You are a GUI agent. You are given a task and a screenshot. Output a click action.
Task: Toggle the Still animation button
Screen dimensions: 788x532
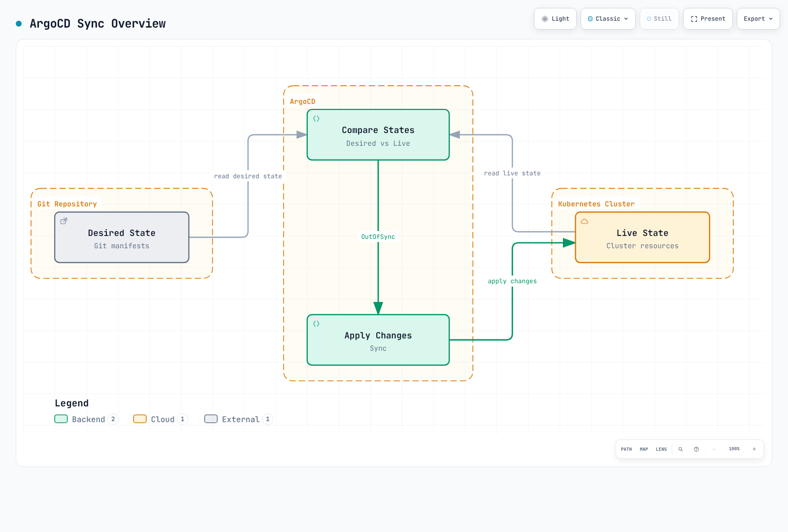659,19
